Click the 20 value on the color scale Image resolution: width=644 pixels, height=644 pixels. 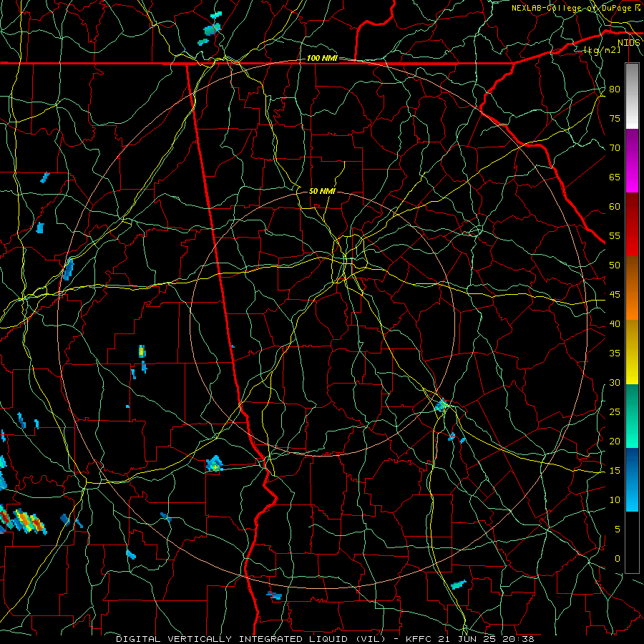[x=615, y=441]
